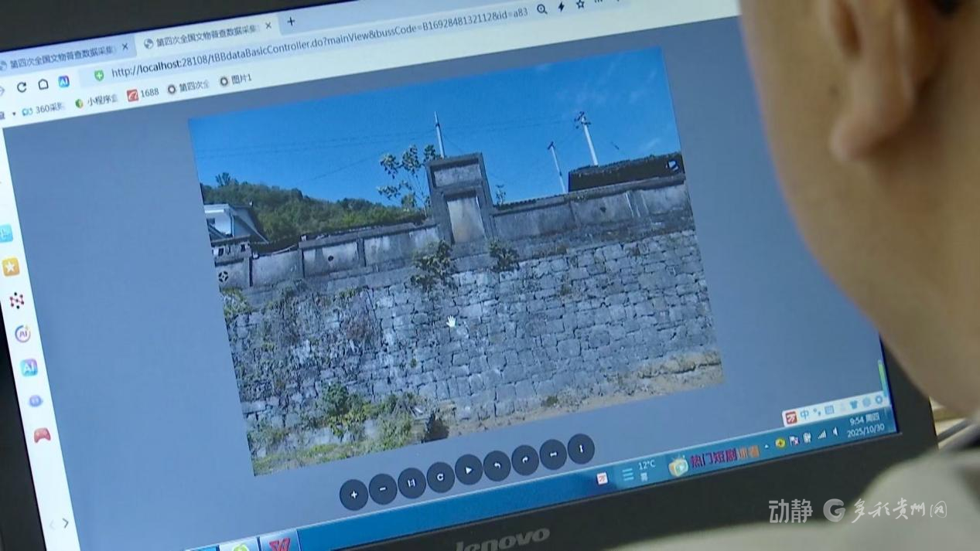Image resolution: width=980 pixels, height=551 pixels.
Task: Reload the page with refresh button
Action: pos(22,87)
